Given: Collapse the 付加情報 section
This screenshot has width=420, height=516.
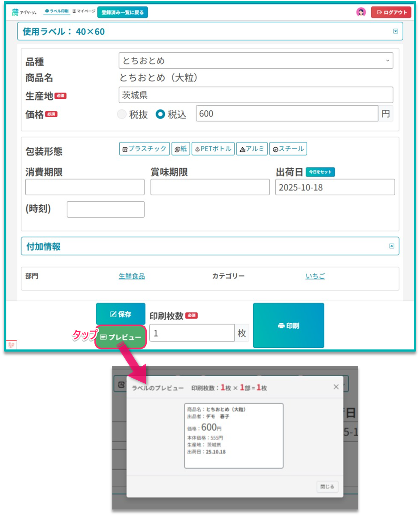Looking at the screenshot, I should (x=391, y=246).
